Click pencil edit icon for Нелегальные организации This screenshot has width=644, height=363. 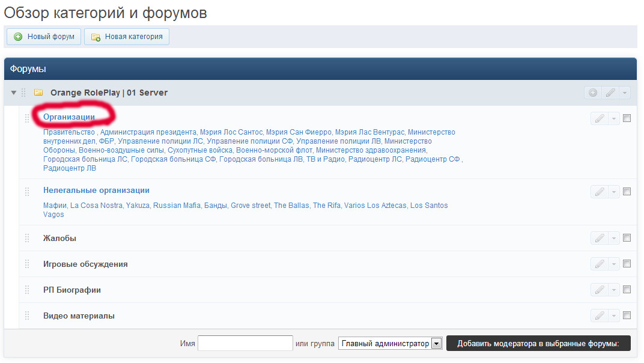[x=600, y=192]
